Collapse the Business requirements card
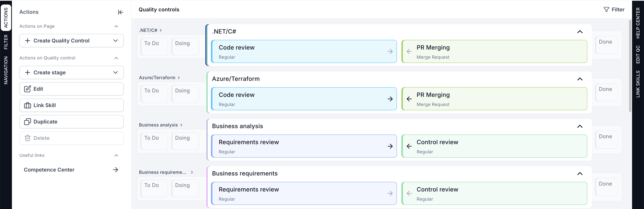Viewport: 644px width, 209px height. tap(580, 173)
